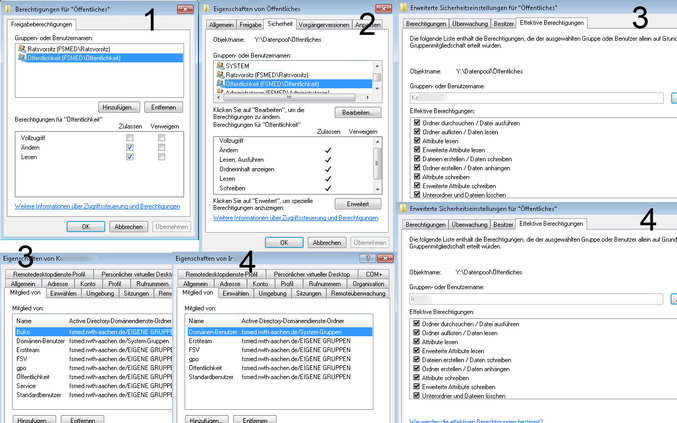Enable Vollzugriff Zulassen checkbox
Image resolution: width=677 pixels, height=423 pixels.
pyautogui.click(x=130, y=138)
